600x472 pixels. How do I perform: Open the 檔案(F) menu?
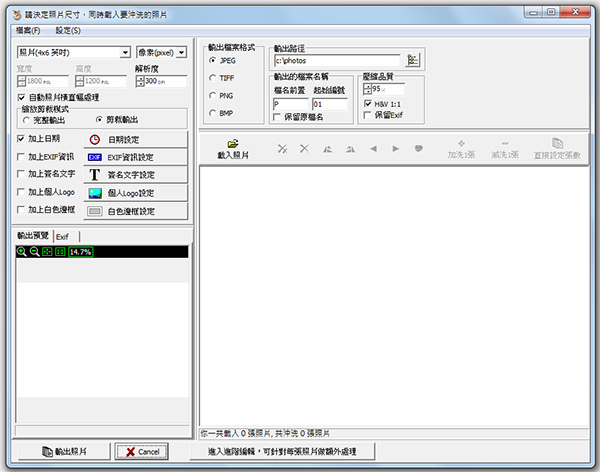point(28,30)
